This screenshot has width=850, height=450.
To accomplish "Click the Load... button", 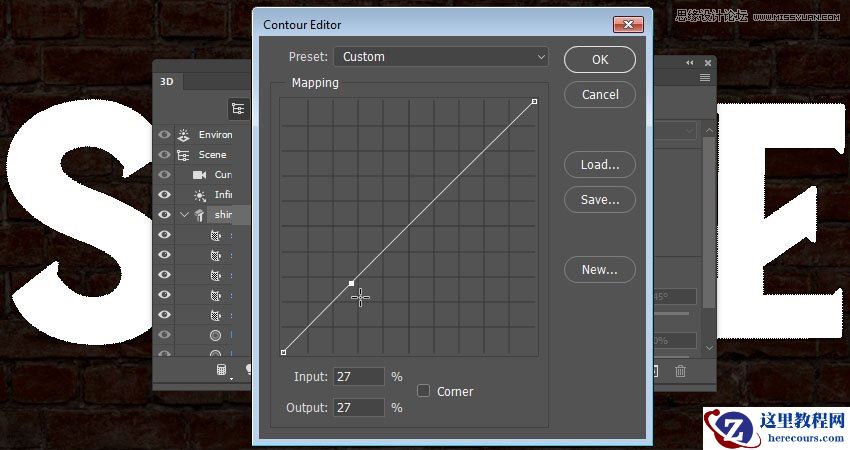I will (600, 165).
